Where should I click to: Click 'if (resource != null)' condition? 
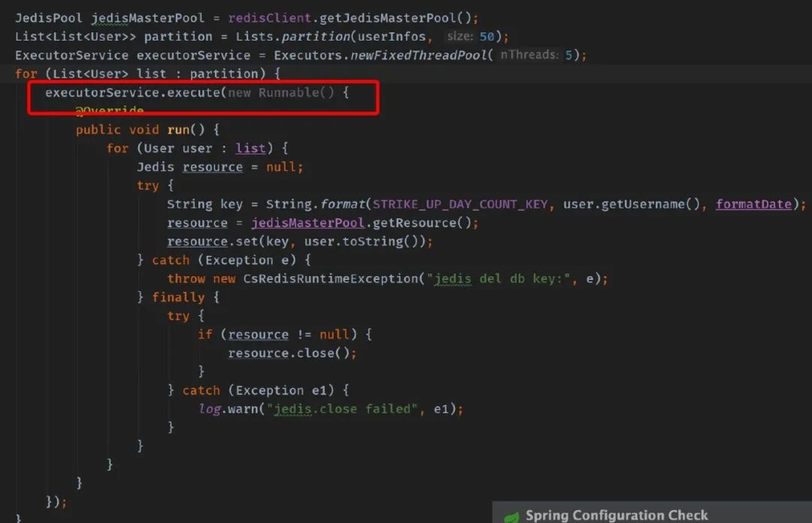click(277, 334)
